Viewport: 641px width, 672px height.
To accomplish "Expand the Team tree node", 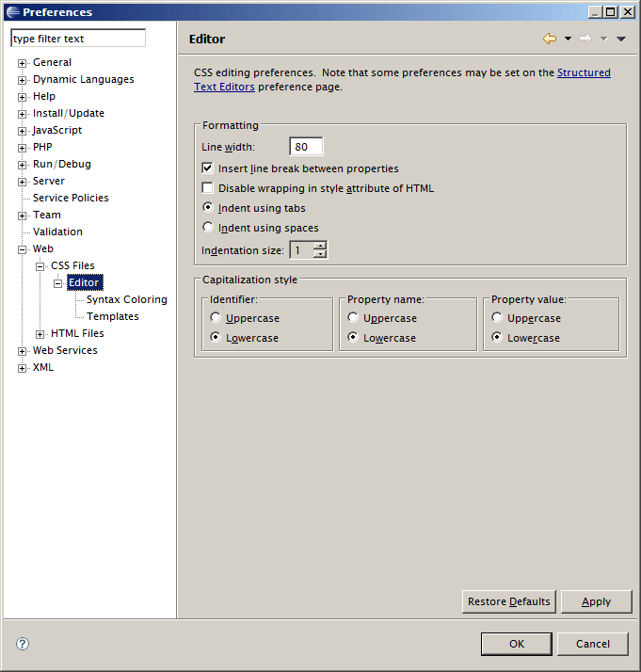I will pos(22,216).
